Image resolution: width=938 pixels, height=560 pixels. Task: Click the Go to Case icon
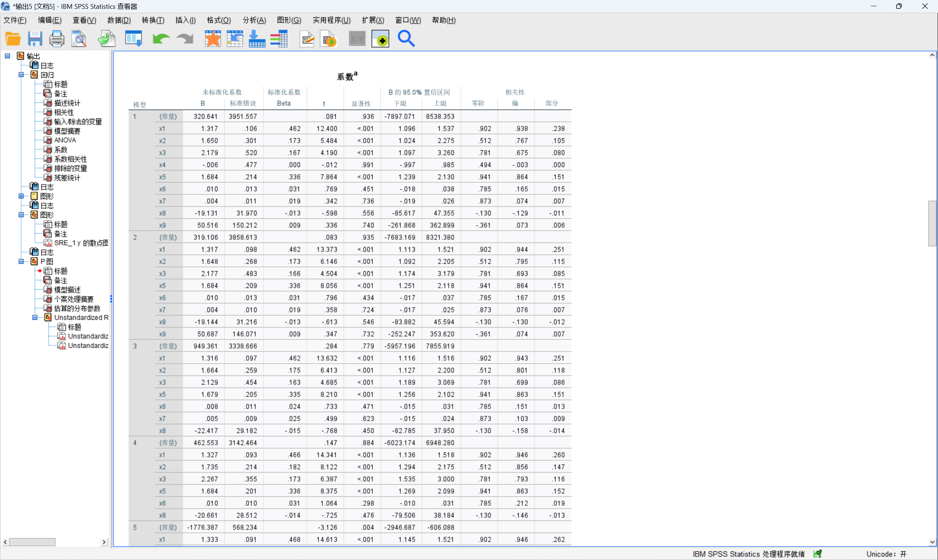[235, 39]
